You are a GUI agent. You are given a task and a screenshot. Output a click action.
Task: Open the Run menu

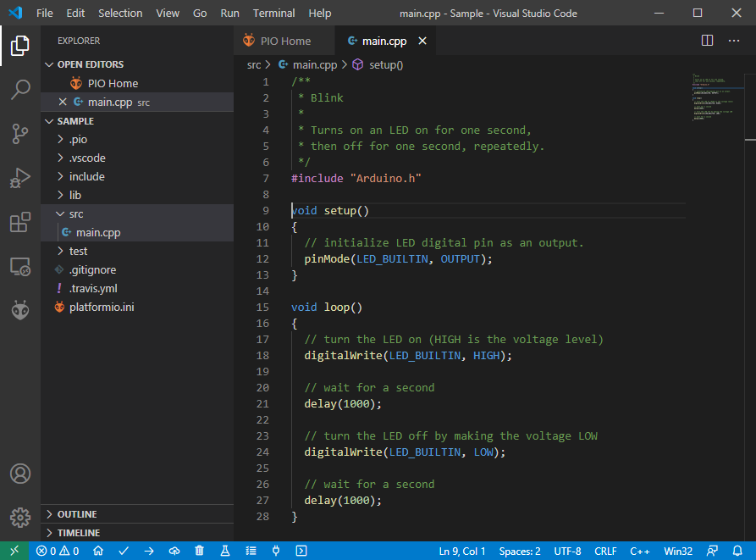[x=229, y=13]
